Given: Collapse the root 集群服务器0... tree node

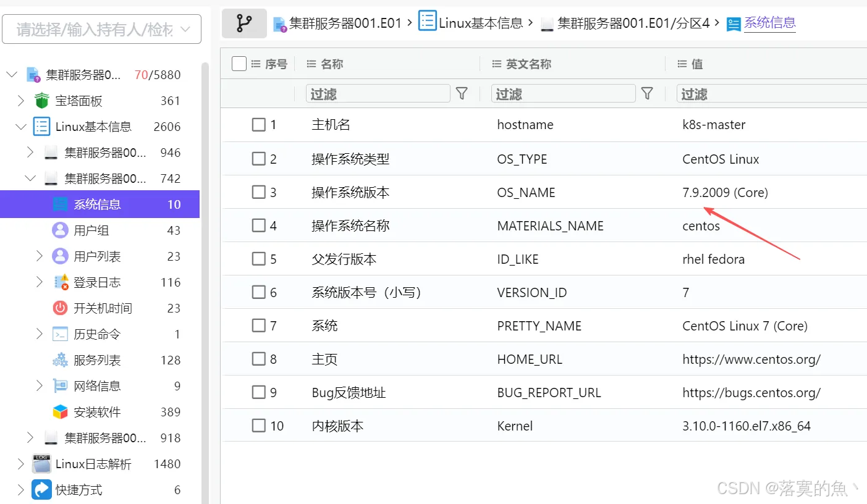Looking at the screenshot, I should tap(12, 75).
